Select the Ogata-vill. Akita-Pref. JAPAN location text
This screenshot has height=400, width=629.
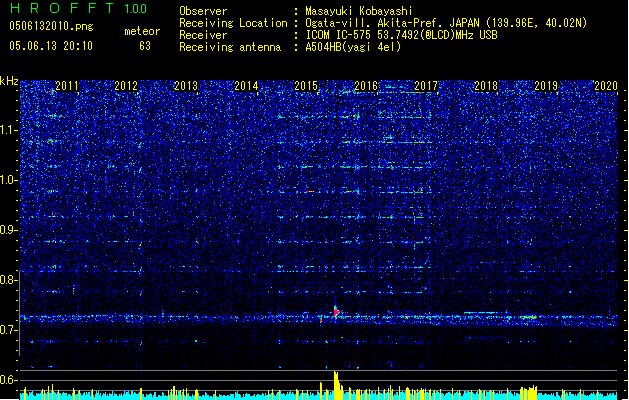coord(446,23)
